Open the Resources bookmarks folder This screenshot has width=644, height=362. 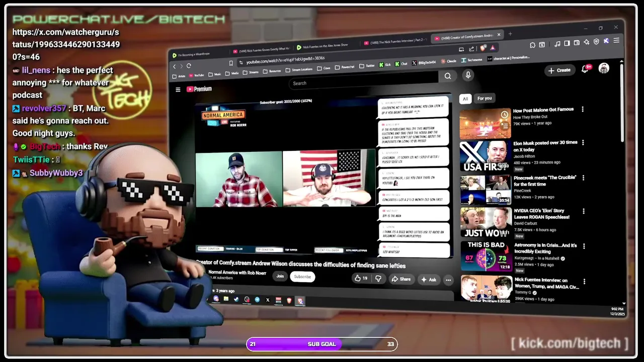pyautogui.click(x=272, y=71)
